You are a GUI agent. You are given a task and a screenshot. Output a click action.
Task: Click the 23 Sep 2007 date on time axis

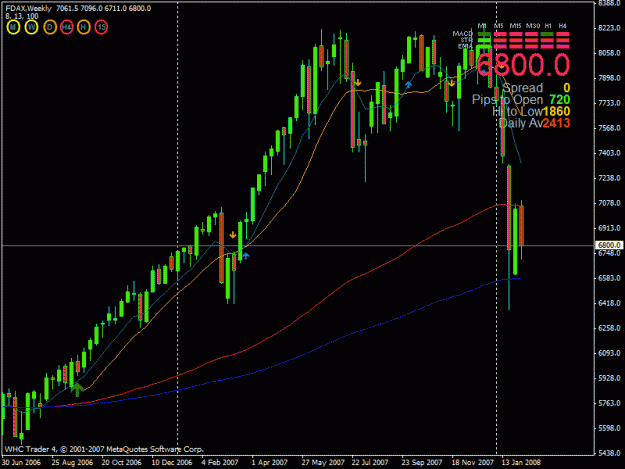[422, 462]
